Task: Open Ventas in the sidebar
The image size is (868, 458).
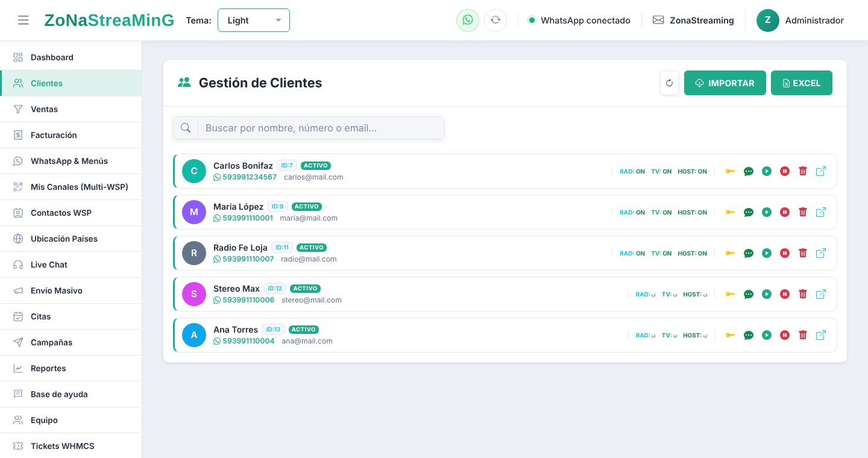Action: coord(71,109)
